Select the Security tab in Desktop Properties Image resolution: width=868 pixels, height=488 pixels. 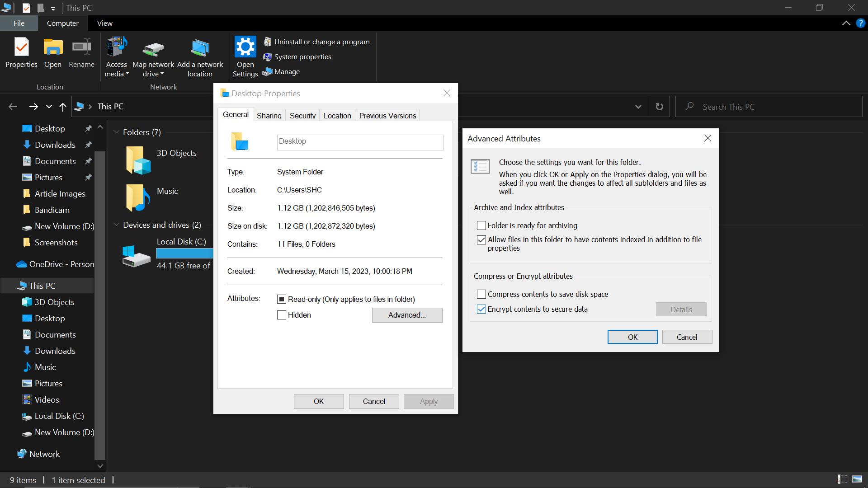(303, 116)
